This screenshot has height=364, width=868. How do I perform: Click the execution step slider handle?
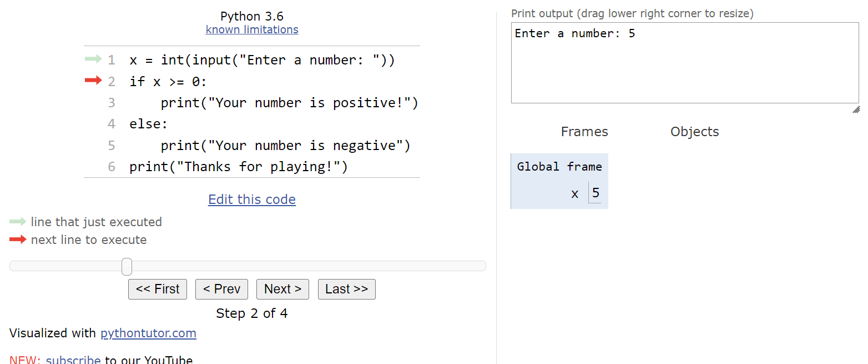coord(127,266)
